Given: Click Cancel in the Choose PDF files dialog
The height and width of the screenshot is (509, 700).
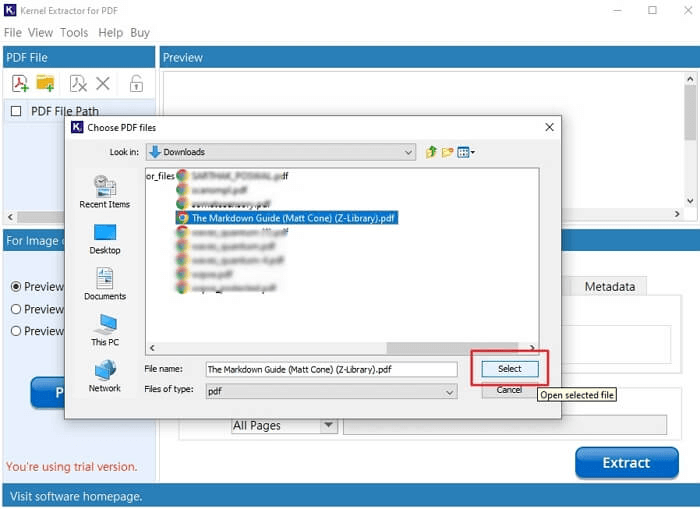Looking at the screenshot, I should tap(509, 390).
